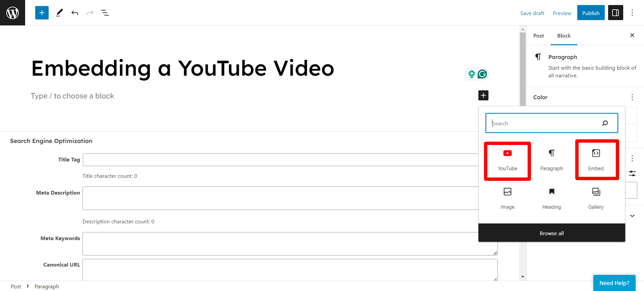Open the Color section options menu
Image resolution: width=644 pixels, height=291 pixels.
pos(632,97)
